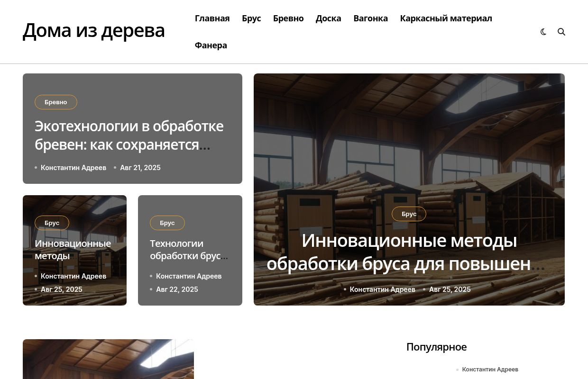588x379 pixels.
Task: Open the Вагонка menu section
Action: pos(370,18)
